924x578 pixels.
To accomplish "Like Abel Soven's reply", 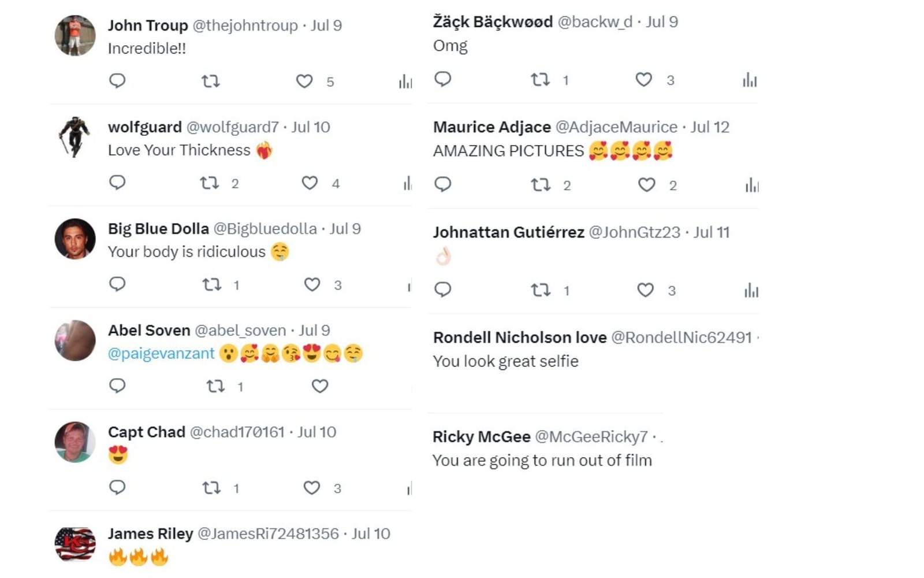I will (319, 386).
